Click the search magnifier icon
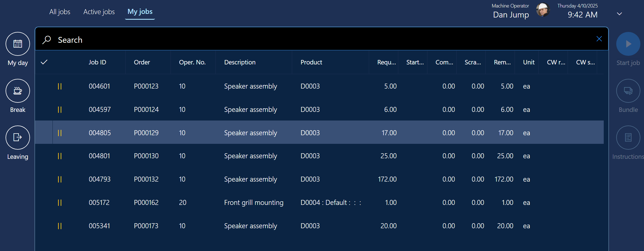This screenshot has width=644, height=251. (x=47, y=39)
